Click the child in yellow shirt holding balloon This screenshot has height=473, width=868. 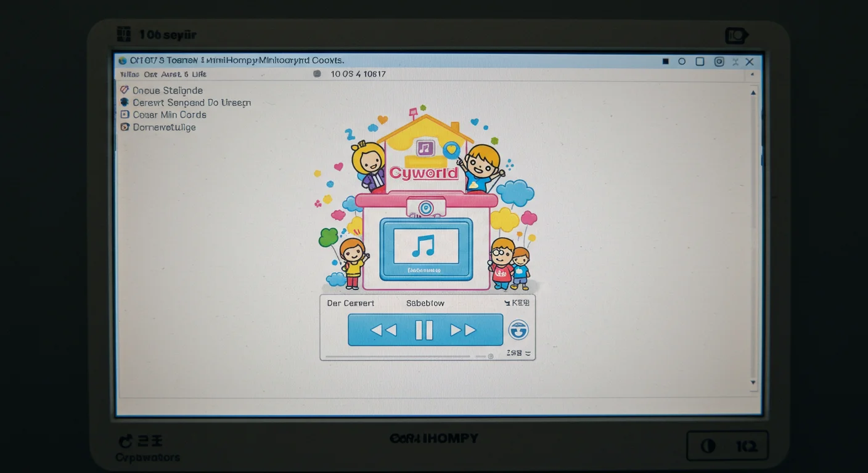tap(353, 264)
